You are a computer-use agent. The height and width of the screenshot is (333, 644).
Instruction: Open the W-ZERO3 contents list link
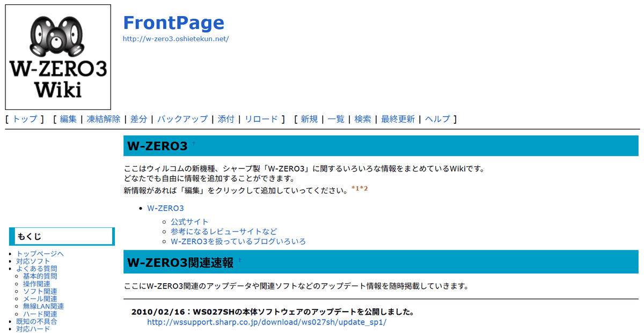(165, 208)
